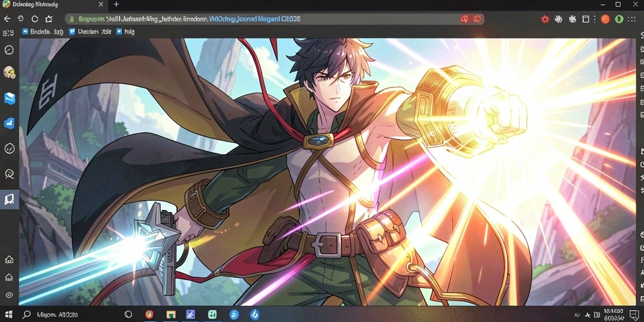Image resolution: width=644 pixels, height=322 pixels.
Task: Open a new tab with plus button
Action: point(116,4)
